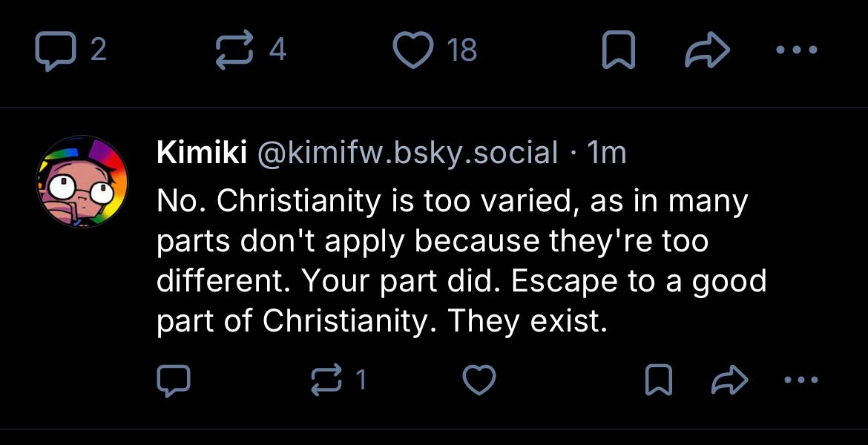
Task: Click the 18 likes count
Action: click(x=461, y=52)
